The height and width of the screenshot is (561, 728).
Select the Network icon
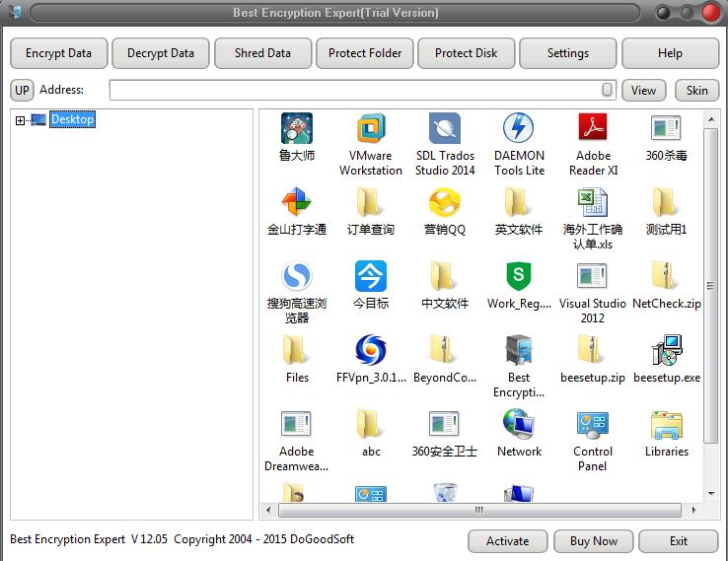pyautogui.click(x=519, y=424)
